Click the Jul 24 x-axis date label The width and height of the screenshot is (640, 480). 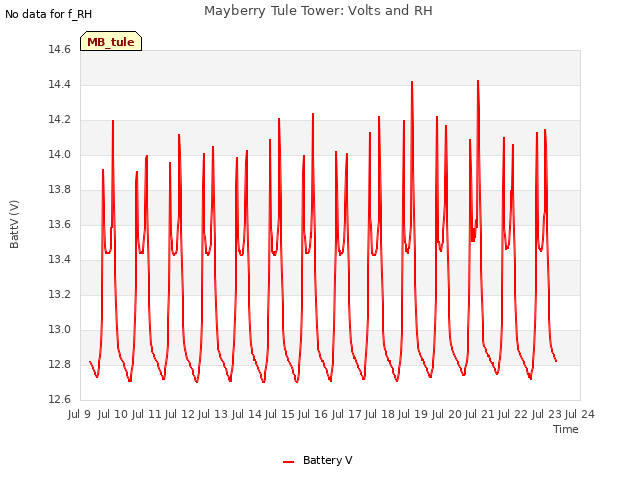pyautogui.click(x=580, y=414)
